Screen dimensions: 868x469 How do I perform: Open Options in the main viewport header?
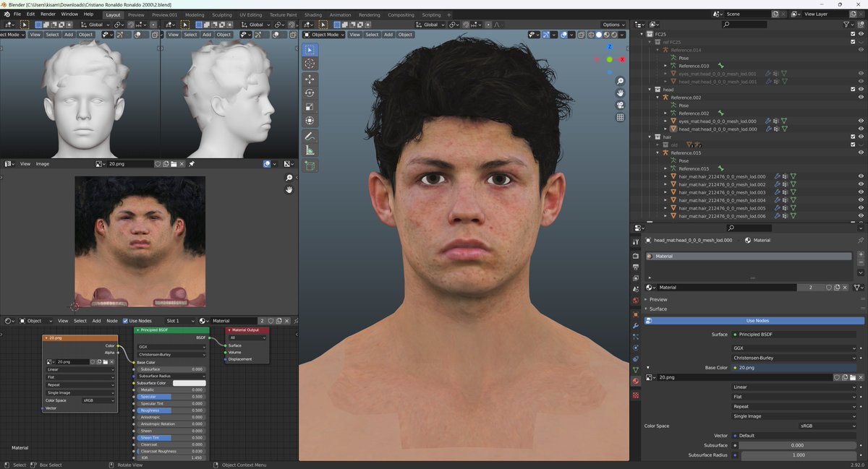click(x=613, y=25)
